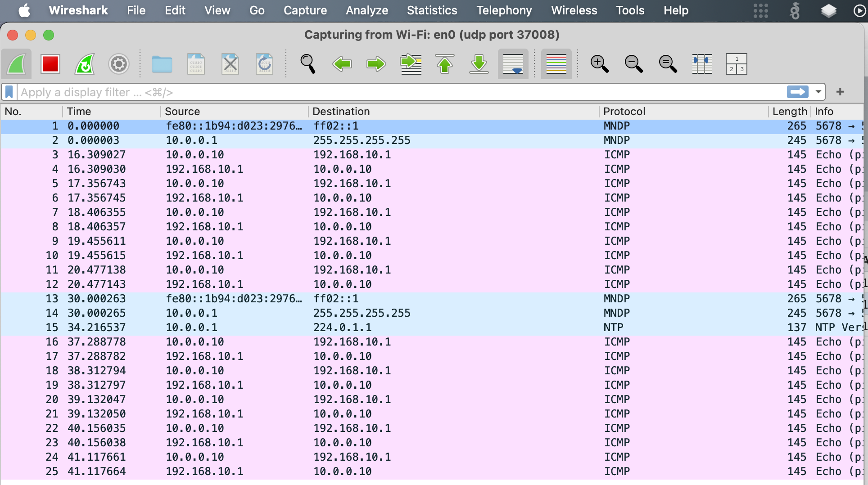
Task: Stop the running capture
Action: coord(50,64)
